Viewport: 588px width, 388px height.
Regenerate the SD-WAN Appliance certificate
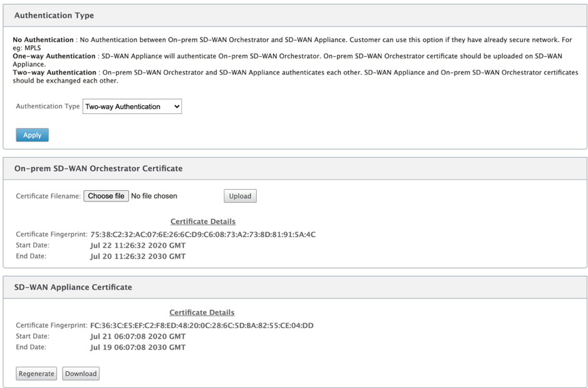click(36, 374)
